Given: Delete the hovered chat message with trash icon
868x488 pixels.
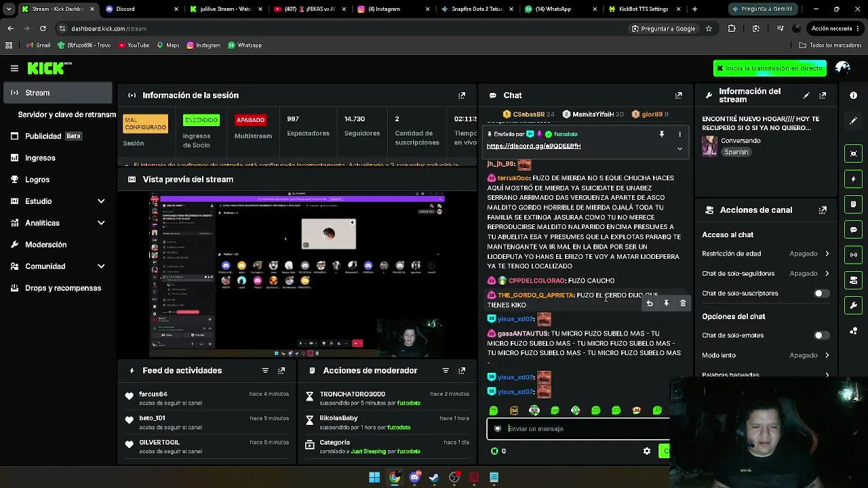Looking at the screenshot, I should click(683, 304).
